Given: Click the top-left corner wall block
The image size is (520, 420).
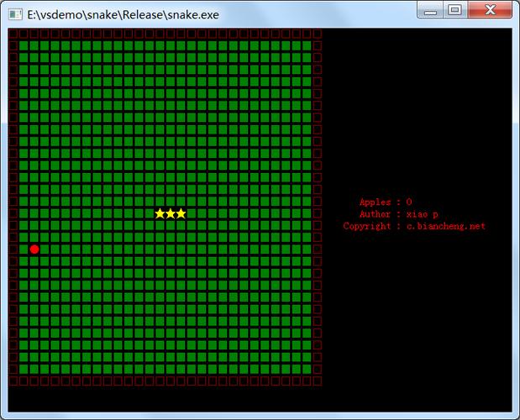Looking at the screenshot, I should [13, 34].
